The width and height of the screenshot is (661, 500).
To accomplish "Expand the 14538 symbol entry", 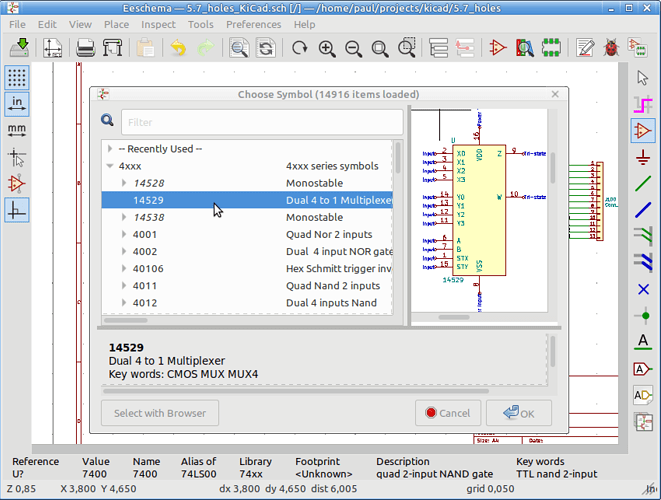I will [x=124, y=217].
